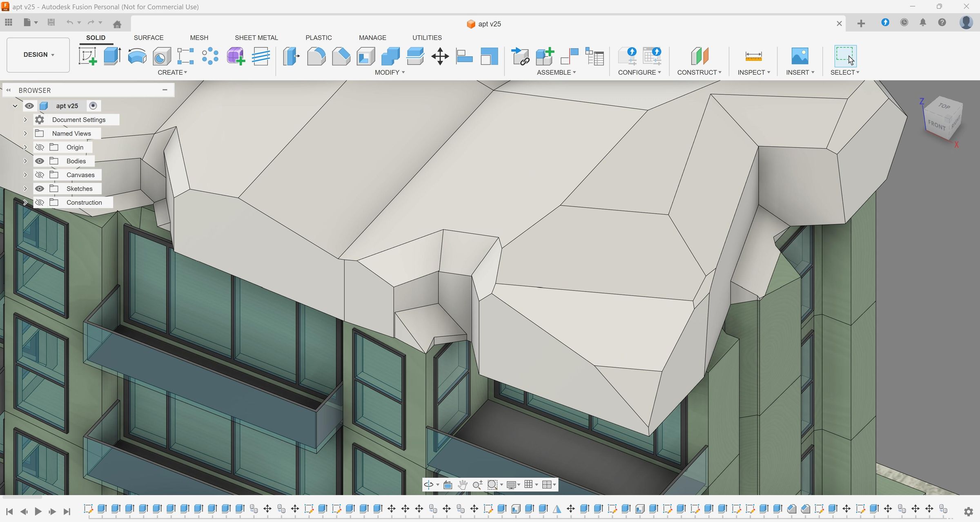Collapse the apt v25 tree node
Image resolution: width=980 pixels, height=522 pixels.
[15, 106]
